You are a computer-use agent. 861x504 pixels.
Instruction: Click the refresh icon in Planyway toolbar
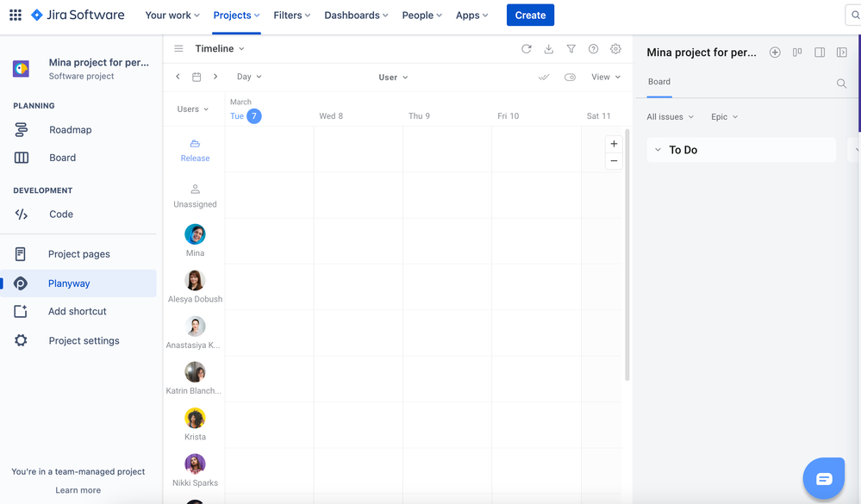pos(526,49)
